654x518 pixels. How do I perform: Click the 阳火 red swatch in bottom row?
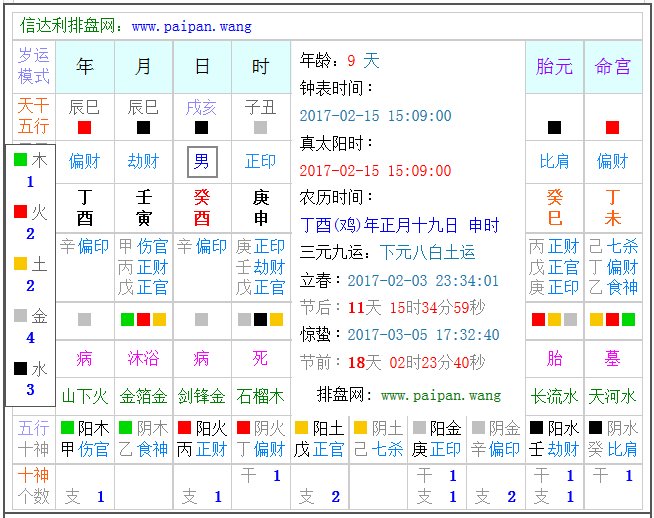184,427
